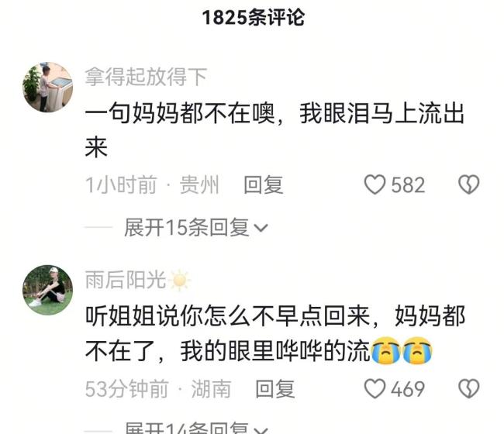
Task: Select the comment text 听姐姐说你怎么不早点回来
Action: [227, 315]
